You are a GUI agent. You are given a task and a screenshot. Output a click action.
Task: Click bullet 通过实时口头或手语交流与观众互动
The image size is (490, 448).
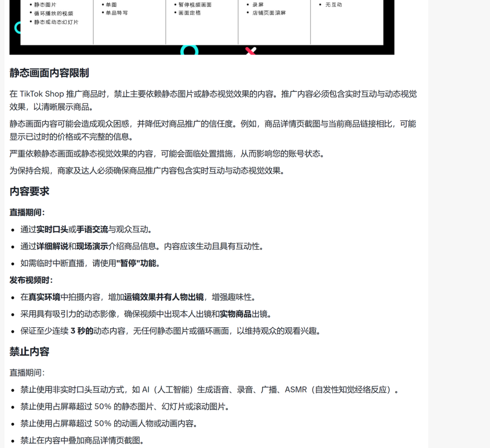click(87, 230)
